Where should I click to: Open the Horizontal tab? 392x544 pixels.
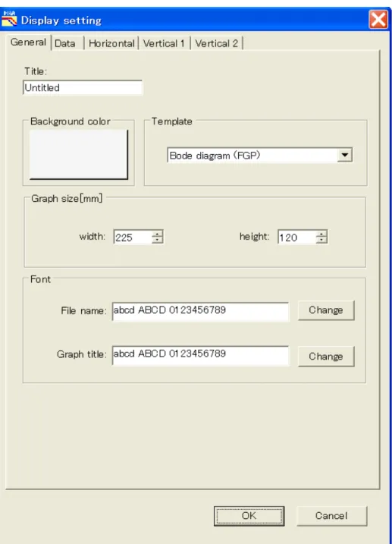pyautogui.click(x=111, y=43)
